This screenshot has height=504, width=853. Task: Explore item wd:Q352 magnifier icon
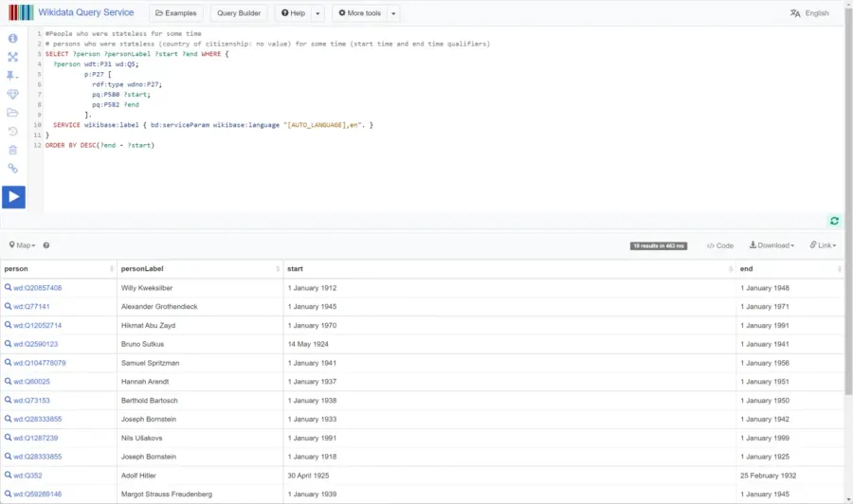[x=8, y=475]
